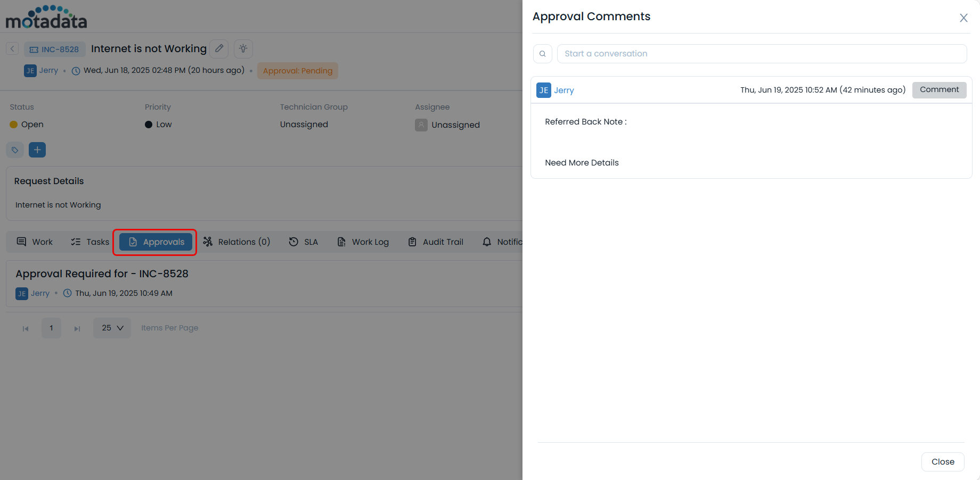
Task: Jump to last page using pagination arrow
Action: tap(77, 328)
